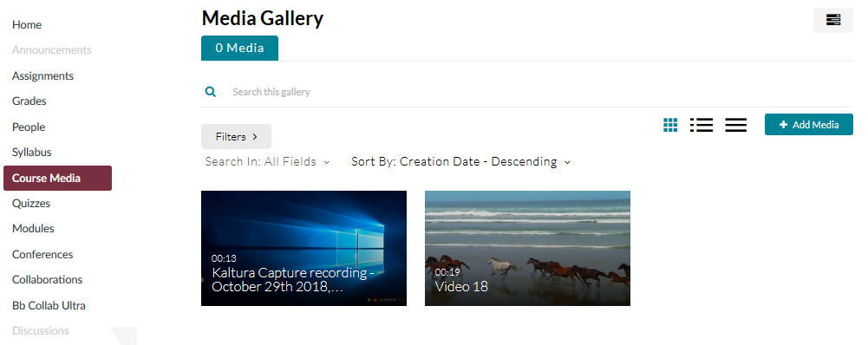Image resolution: width=868 pixels, height=345 pixels.
Task: Switch to collapsed list view
Action: click(735, 125)
